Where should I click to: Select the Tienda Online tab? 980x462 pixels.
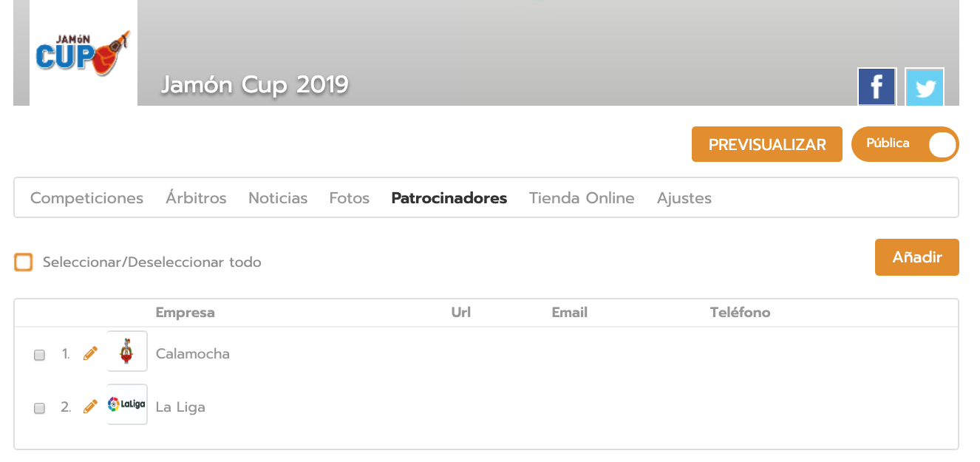click(x=582, y=198)
